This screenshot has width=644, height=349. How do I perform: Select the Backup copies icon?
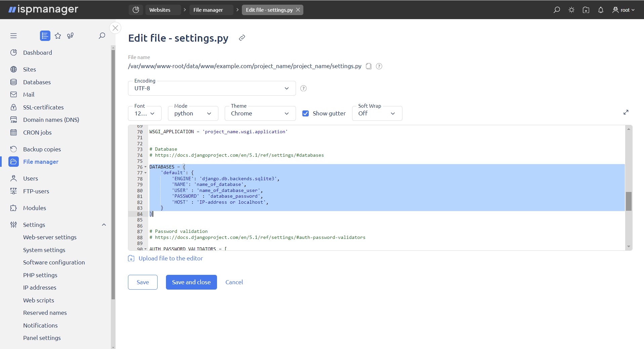pos(13,149)
